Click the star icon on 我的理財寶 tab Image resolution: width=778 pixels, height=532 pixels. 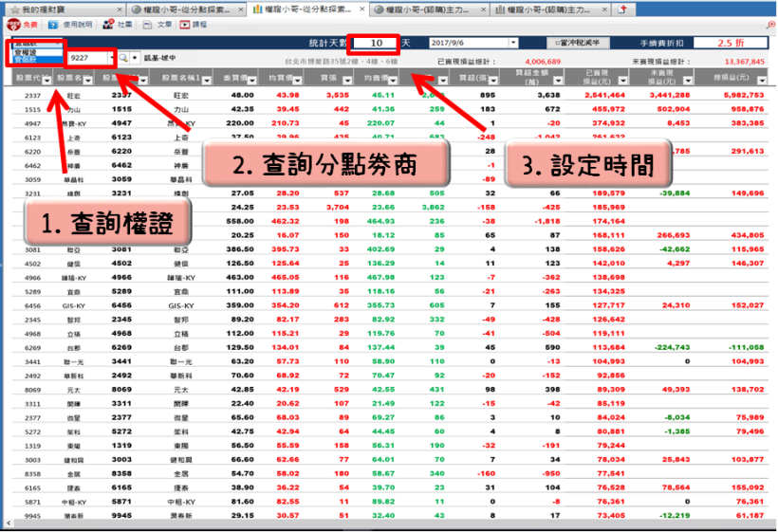(15, 9)
